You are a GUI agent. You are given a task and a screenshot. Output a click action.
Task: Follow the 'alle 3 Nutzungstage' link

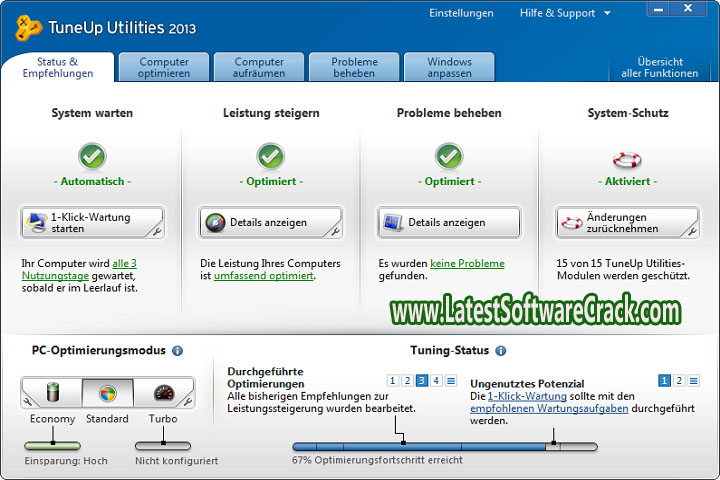pos(79,270)
